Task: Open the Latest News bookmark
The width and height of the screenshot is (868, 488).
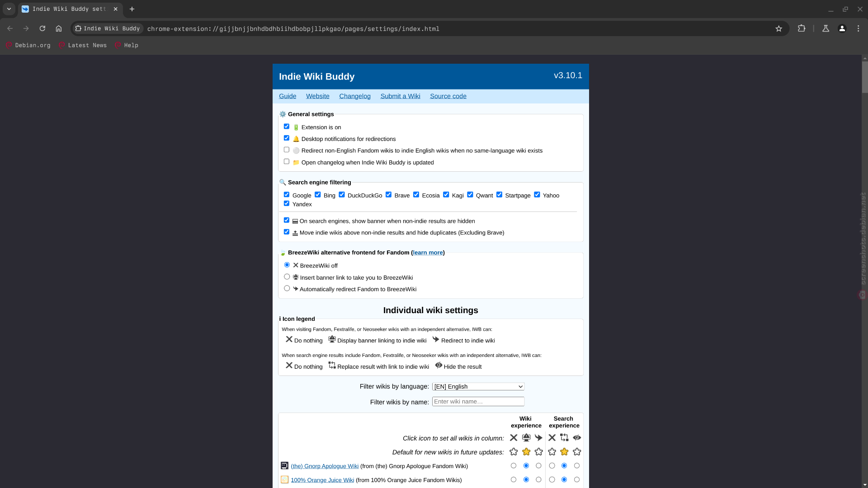Action: pyautogui.click(x=83, y=45)
